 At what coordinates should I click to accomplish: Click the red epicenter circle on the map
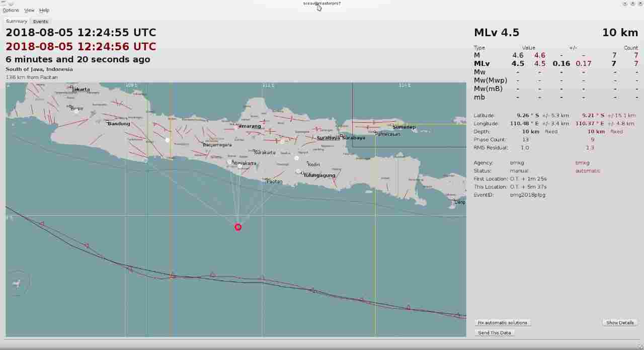[238, 227]
